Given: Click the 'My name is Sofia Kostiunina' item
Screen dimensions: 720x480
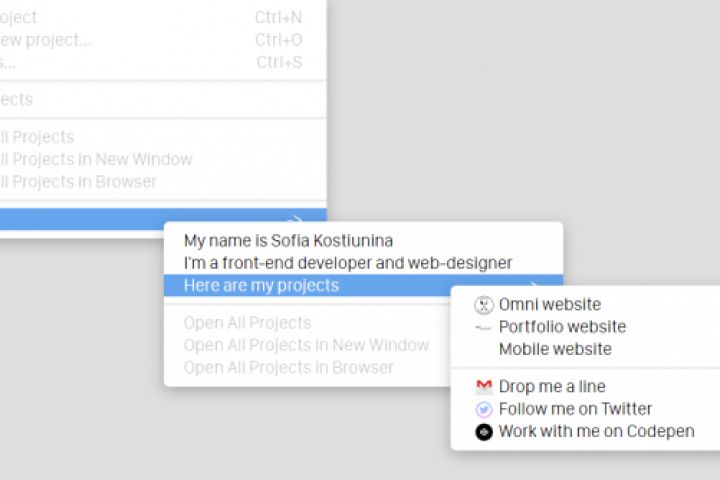Looking at the screenshot, I should pos(288,240).
